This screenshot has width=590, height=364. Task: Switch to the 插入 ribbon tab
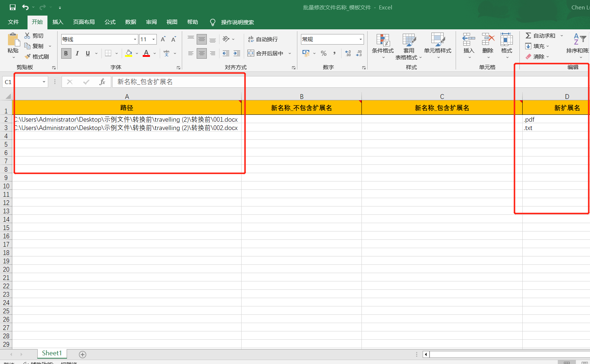point(58,22)
